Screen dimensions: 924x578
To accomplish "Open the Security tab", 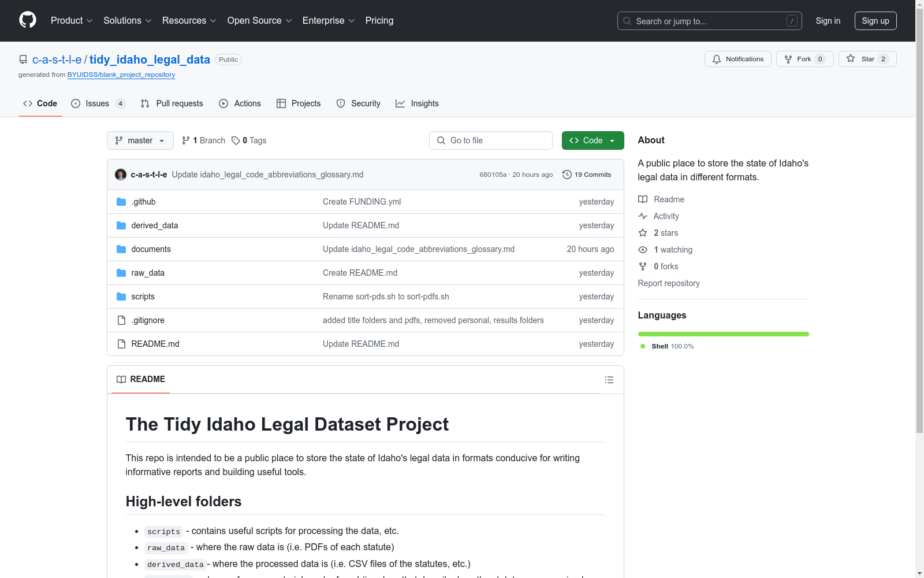I will pyautogui.click(x=358, y=103).
